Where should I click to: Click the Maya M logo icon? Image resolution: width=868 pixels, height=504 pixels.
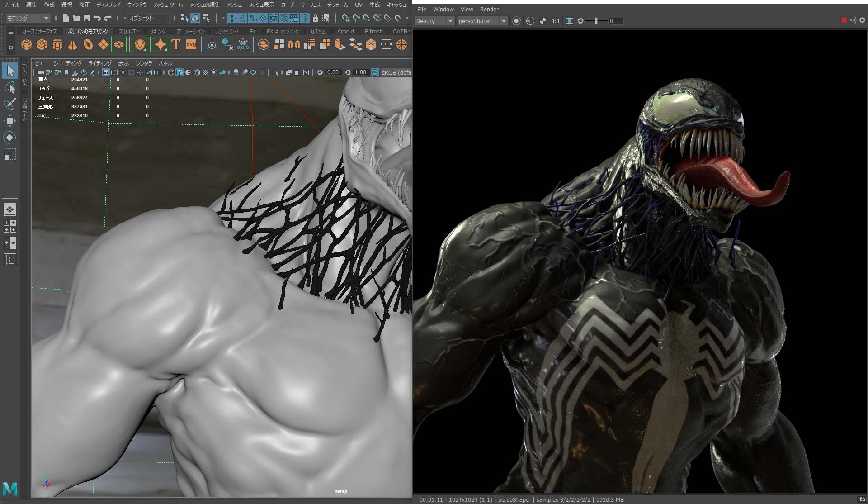coord(10,489)
